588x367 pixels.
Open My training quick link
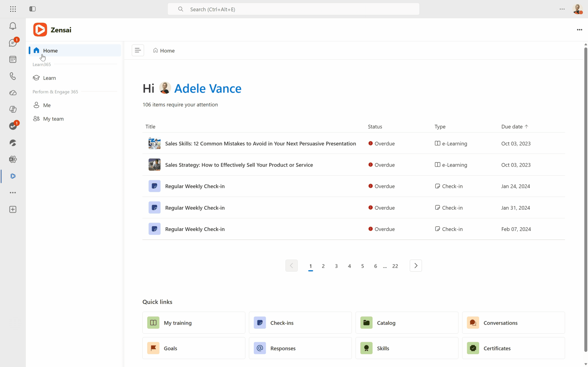click(x=194, y=323)
